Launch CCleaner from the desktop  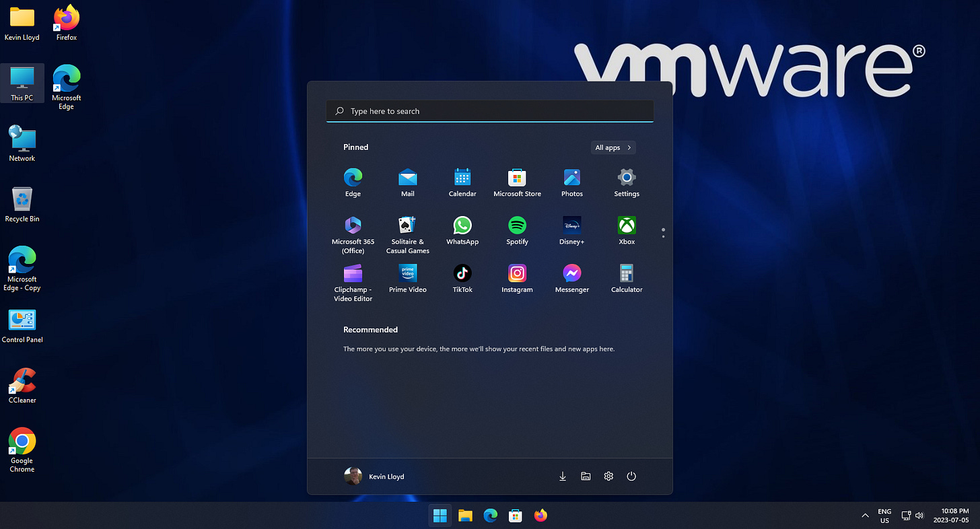point(22,380)
